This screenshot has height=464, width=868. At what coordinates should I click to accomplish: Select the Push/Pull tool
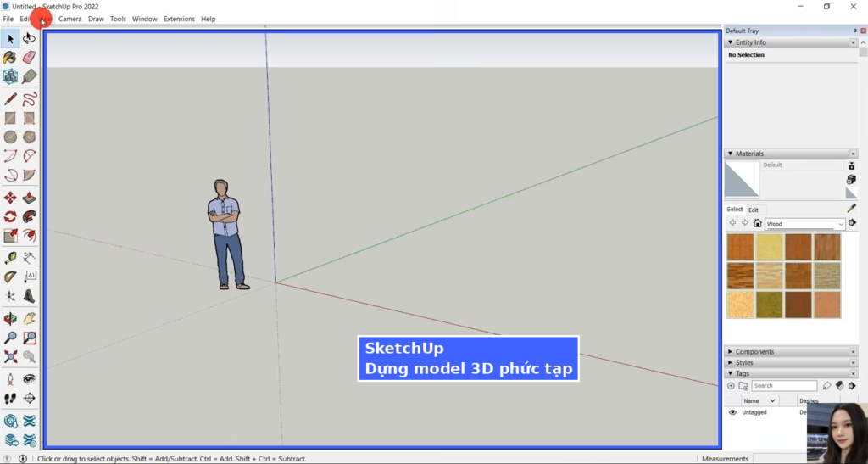30,198
